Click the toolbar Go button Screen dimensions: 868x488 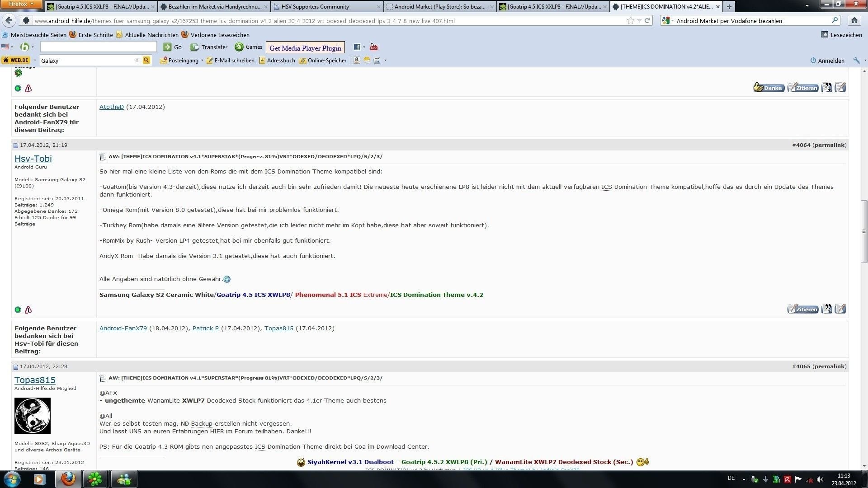point(172,47)
